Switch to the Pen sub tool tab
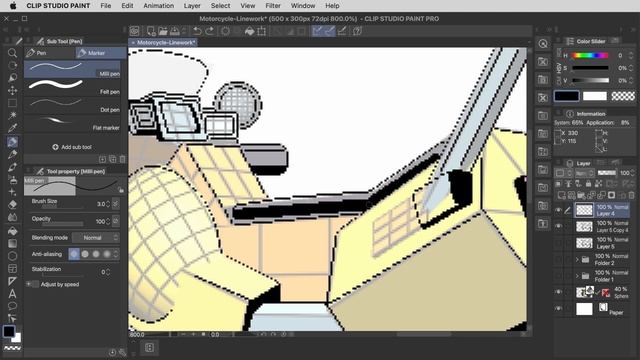 coord(50,53)
